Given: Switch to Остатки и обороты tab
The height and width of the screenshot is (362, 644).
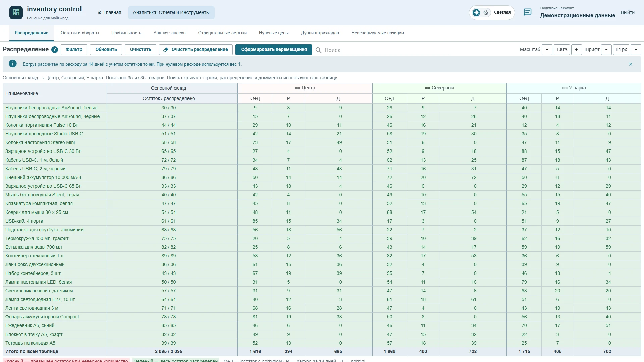Looking at the screenshot, I should [x=80, y=33].
